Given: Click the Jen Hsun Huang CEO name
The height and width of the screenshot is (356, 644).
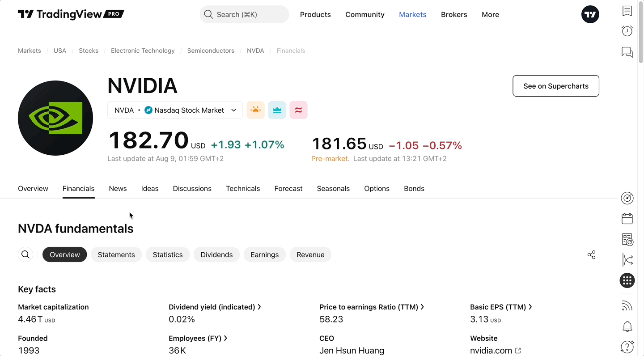Looking at the screenshot, I should [352, 351].
